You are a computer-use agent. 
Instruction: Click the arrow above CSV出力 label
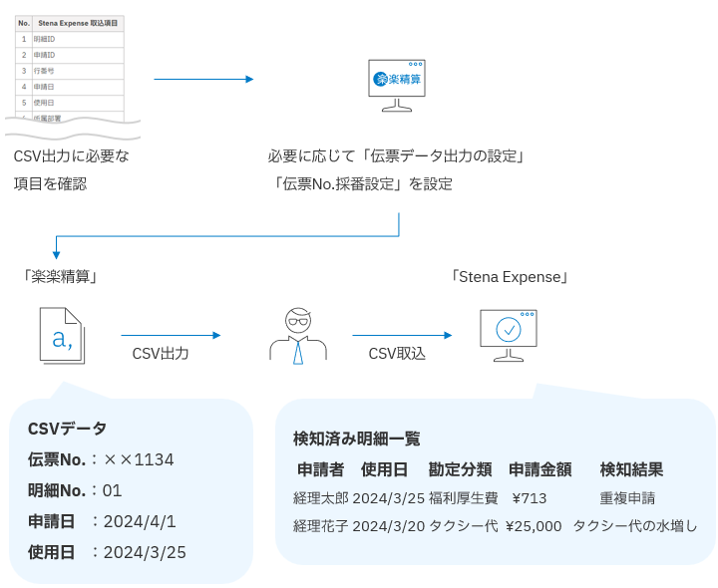click(x=171, y=336)
